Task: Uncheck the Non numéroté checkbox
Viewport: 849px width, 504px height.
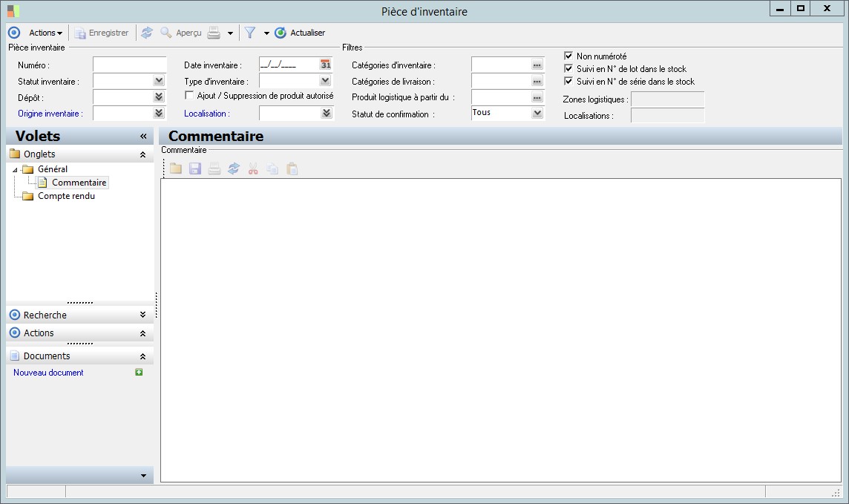Action: pos(568,56)
